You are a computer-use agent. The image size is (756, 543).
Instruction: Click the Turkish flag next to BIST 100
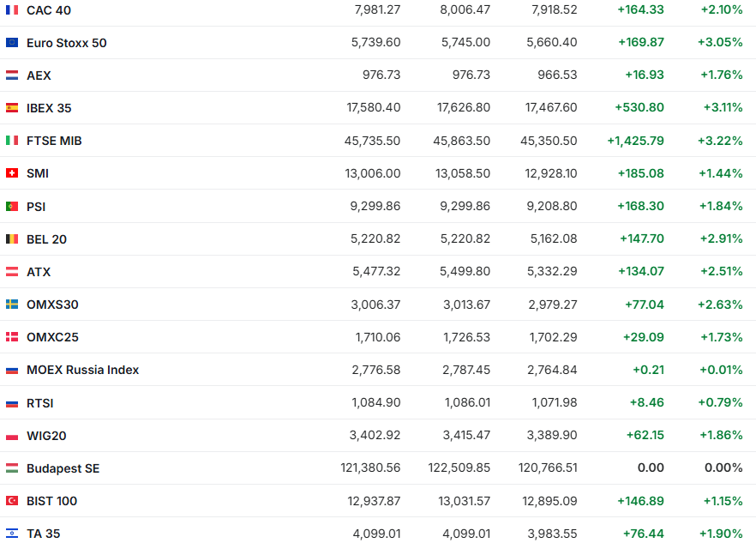tap(12, 501)
